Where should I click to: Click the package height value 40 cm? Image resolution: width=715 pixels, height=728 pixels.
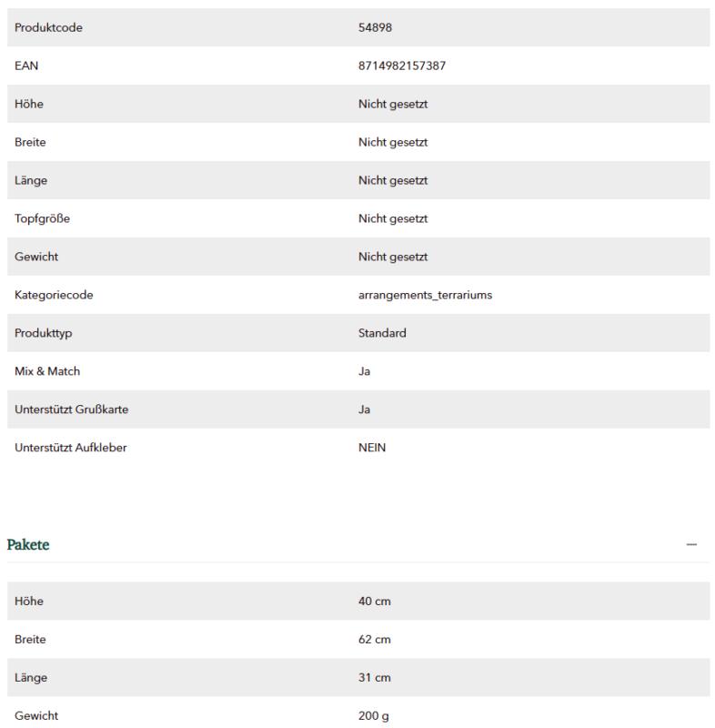pyautogui.click(x=375, y=601)
